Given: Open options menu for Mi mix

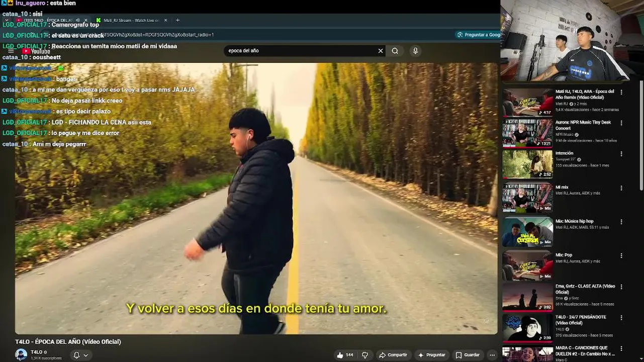Looking at the screenshot, I should [621, 188].
